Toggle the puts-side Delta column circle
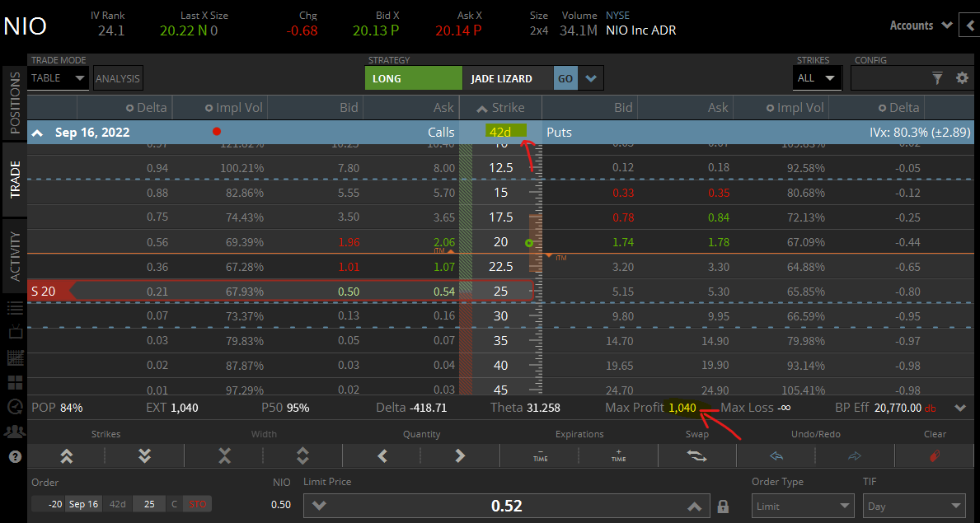This screenshot has width=980, height=523. click(882, 108)
